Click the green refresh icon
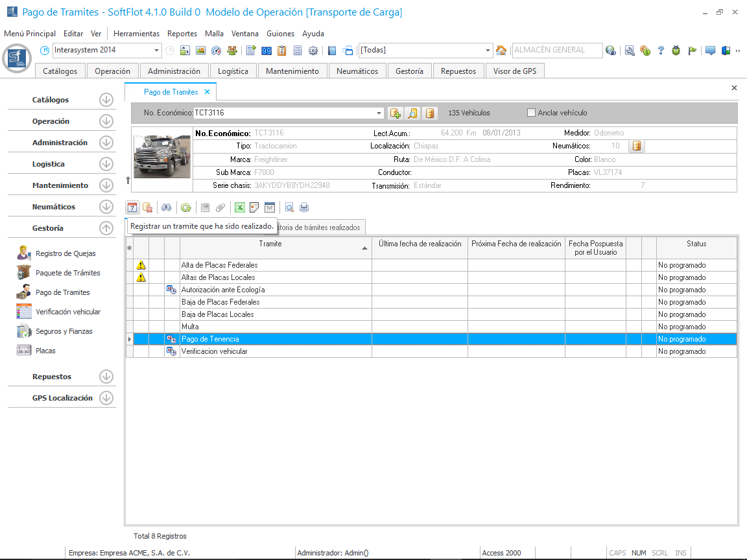 tap(186, 207)
